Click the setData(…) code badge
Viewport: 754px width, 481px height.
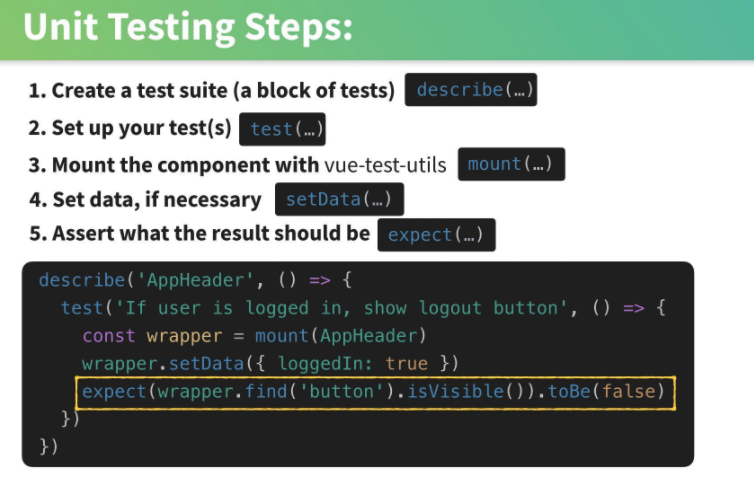tap(339, 199)
